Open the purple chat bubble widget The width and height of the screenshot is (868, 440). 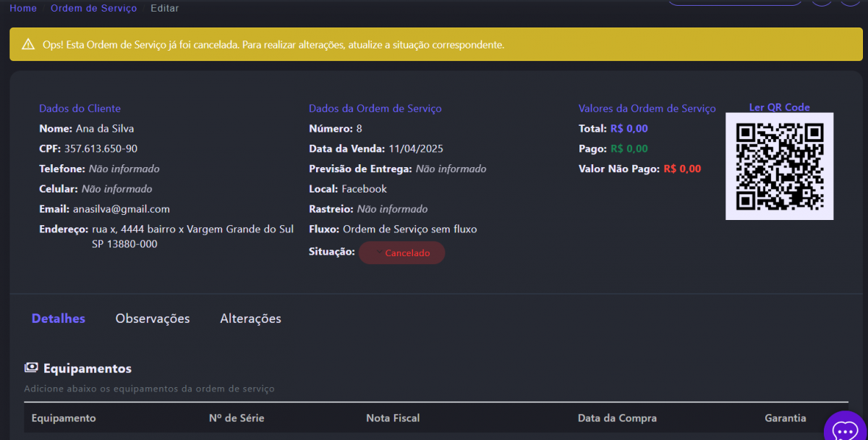click(x=845, y=430)
